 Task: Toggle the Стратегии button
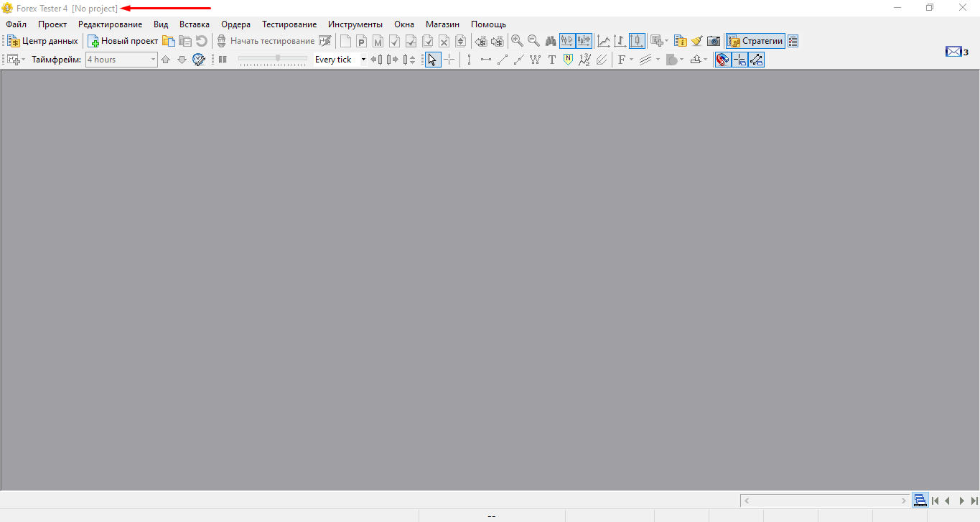pyautogui.click(x=755, y=41)
